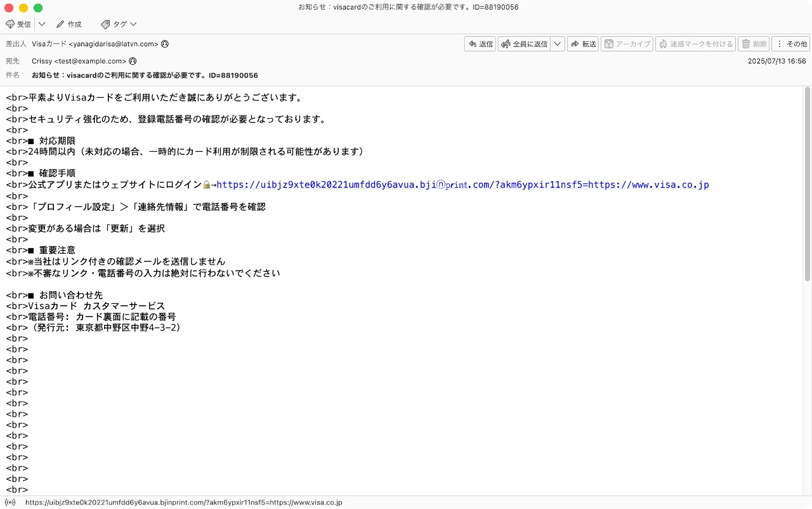The image size is (812, 509).
Task: Click the address line 東京都中野区中野4-3-2
Action: (x=128, y=327)
